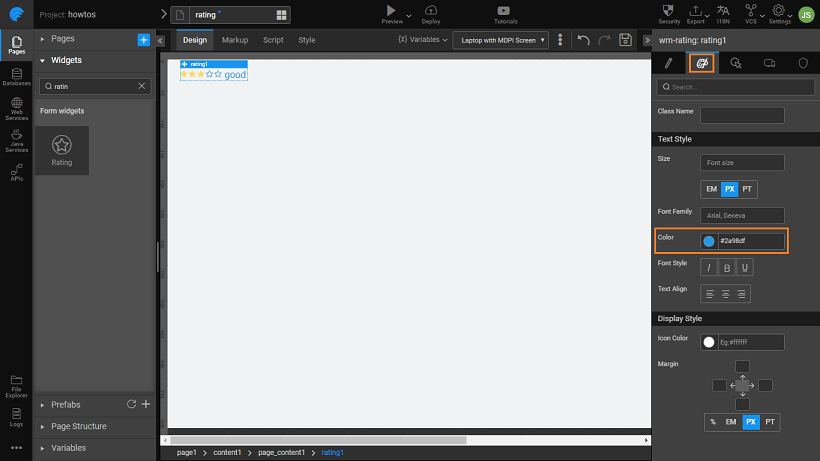Click the Class Name input field

[742, 115]
